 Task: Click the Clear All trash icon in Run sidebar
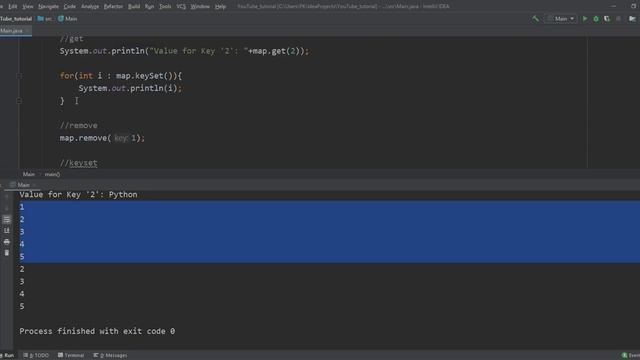[7, 253]
